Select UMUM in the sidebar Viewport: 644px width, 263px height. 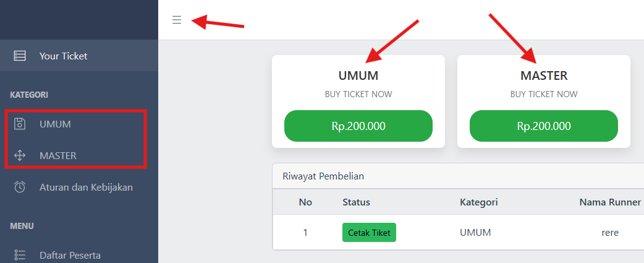(x=55, y=124)
